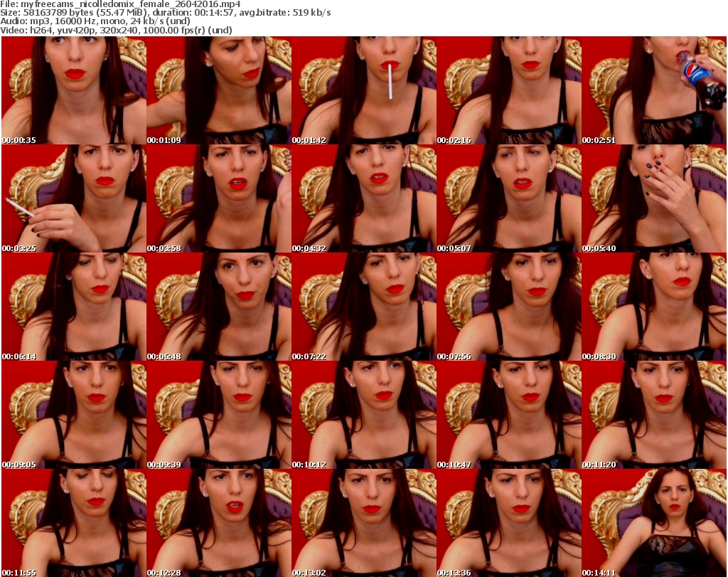Screen dimensions: 728x577
Task: Select the thumbnail stamped 00:07:56
Action: coord(509,307)
